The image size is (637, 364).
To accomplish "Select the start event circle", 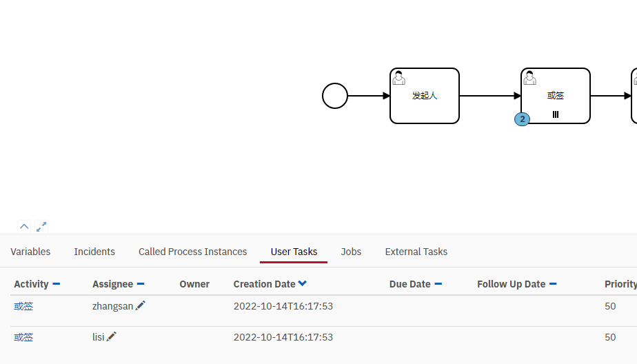I will (x=335, y=96).
